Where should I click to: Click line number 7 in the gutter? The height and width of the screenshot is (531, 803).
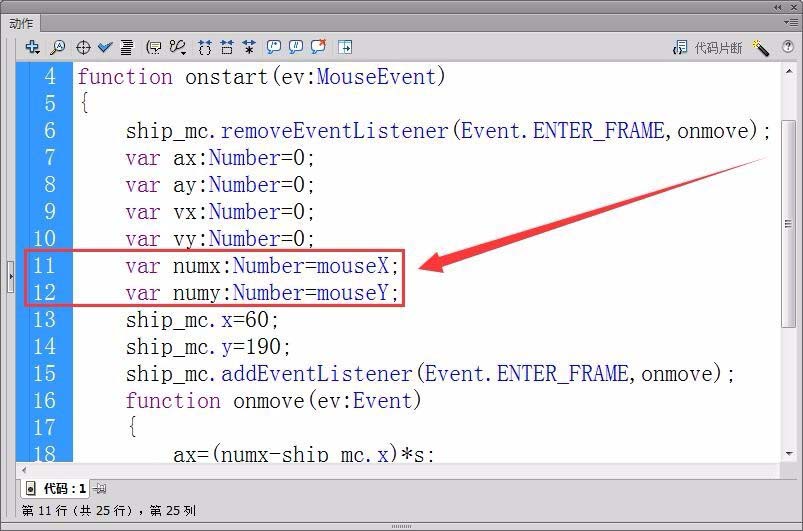point(50,157)
